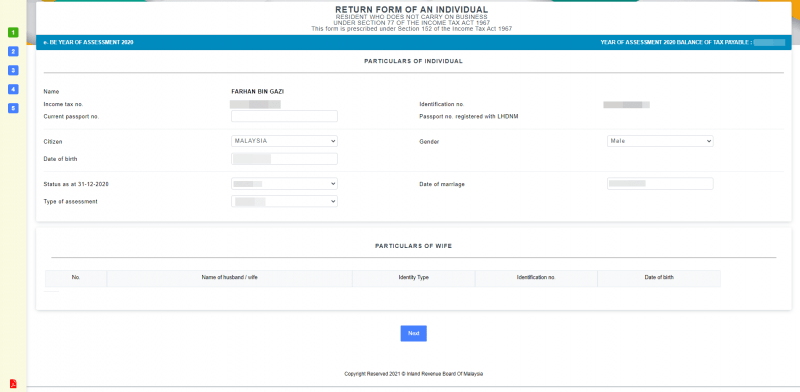Click the 'Name of husband / wife' column header
Viewport: 800px width, 392px height.
pyautogui.click(x=229, y=278)
